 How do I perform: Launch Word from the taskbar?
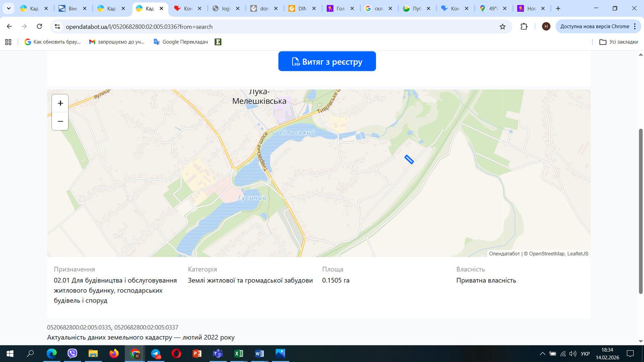tap(260, 354)
